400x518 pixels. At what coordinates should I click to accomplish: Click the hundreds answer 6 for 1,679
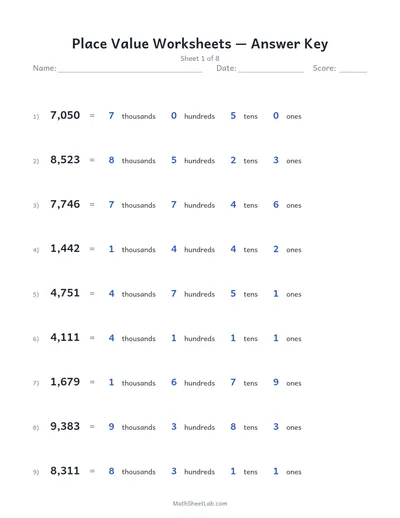pyautogui.click(x=174, y=382)
